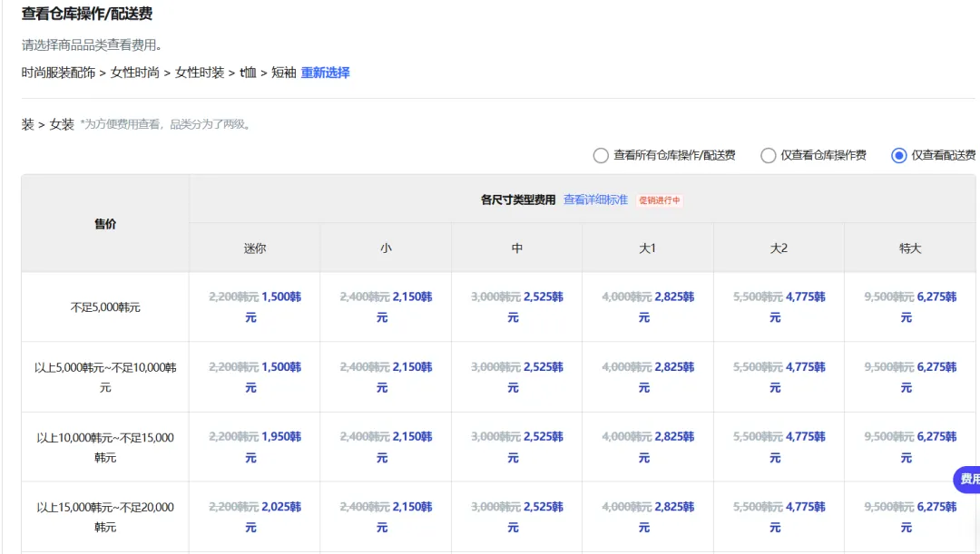Click the red 促销进行中 promotion badge
The image size is (980, 554).
pos(660,200)
